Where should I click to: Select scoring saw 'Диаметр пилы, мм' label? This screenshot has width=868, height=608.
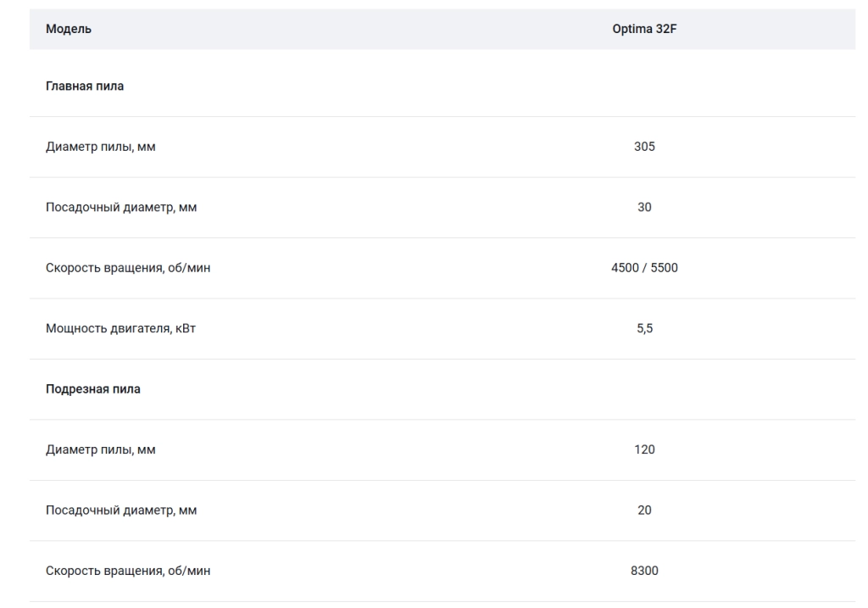coord(101,449)
